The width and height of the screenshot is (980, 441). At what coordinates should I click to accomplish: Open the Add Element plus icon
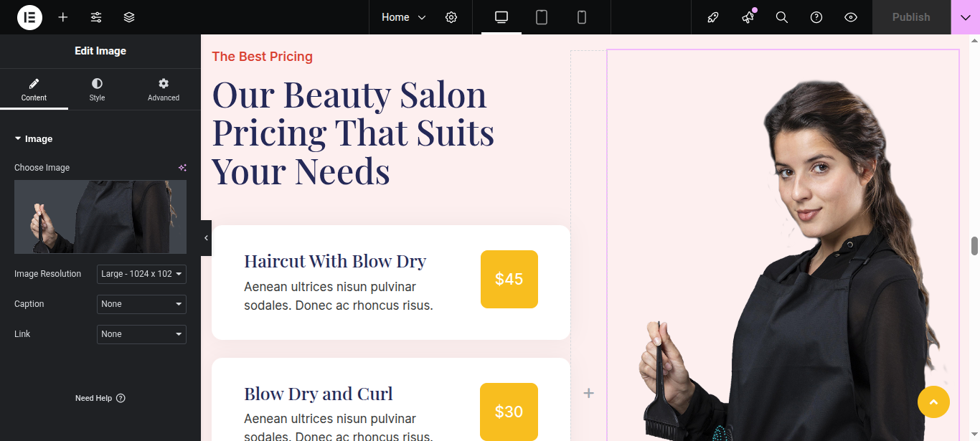[x=63, y=17]
